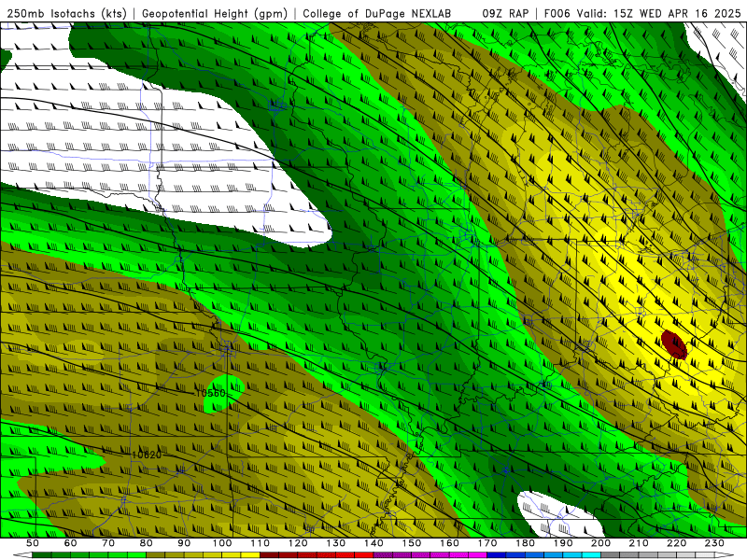Pick the dark gray swatch right of the 200 mark
Screen dimensions: 747x560
(x=611, y=554)
